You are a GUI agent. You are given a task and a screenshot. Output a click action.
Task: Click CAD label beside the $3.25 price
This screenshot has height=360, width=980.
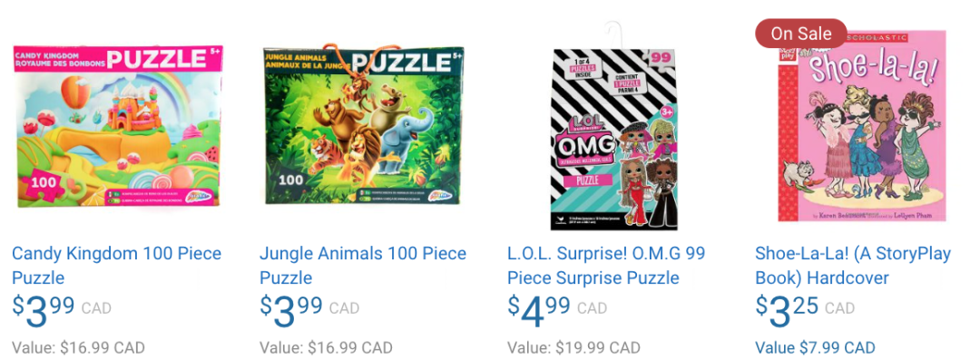point(839,308)
